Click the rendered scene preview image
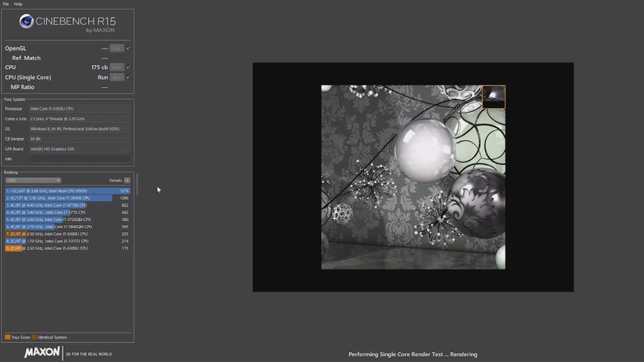 [x=413, y=177]
